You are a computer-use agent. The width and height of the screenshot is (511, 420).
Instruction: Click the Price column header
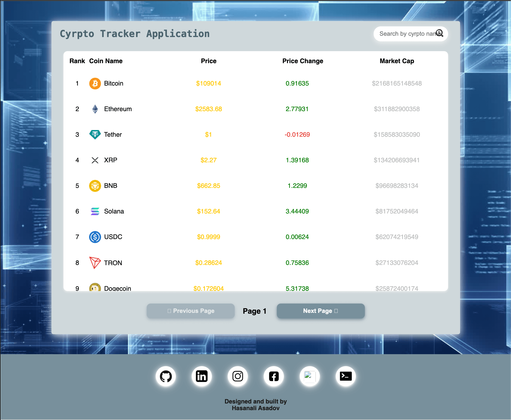pos(209,61)
